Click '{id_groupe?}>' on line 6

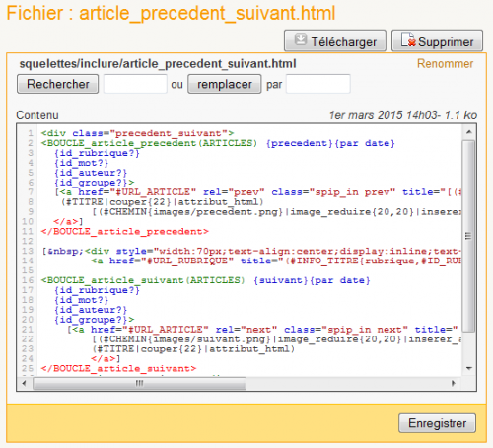(94, 183)
